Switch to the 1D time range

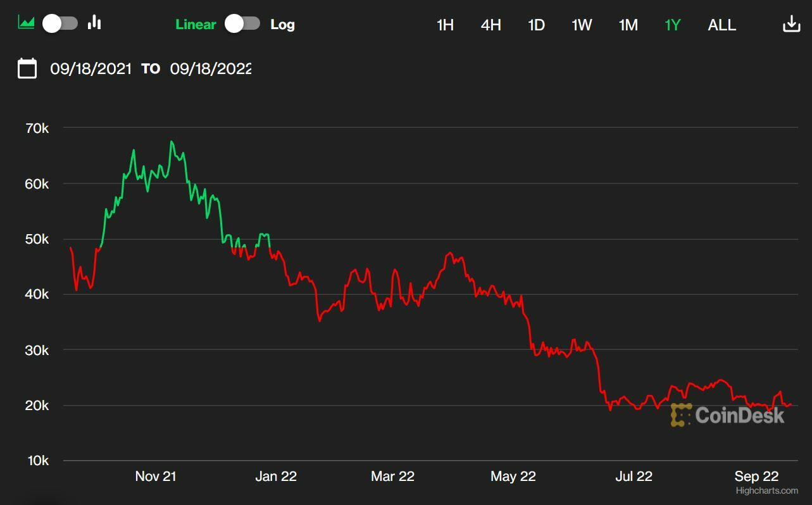(536, 25)
